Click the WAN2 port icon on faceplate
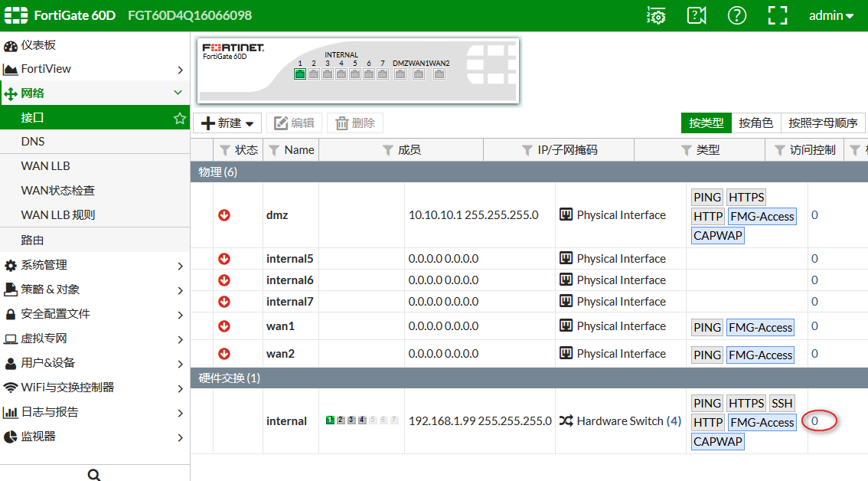 pyautogui.click(x=439, y=74)
